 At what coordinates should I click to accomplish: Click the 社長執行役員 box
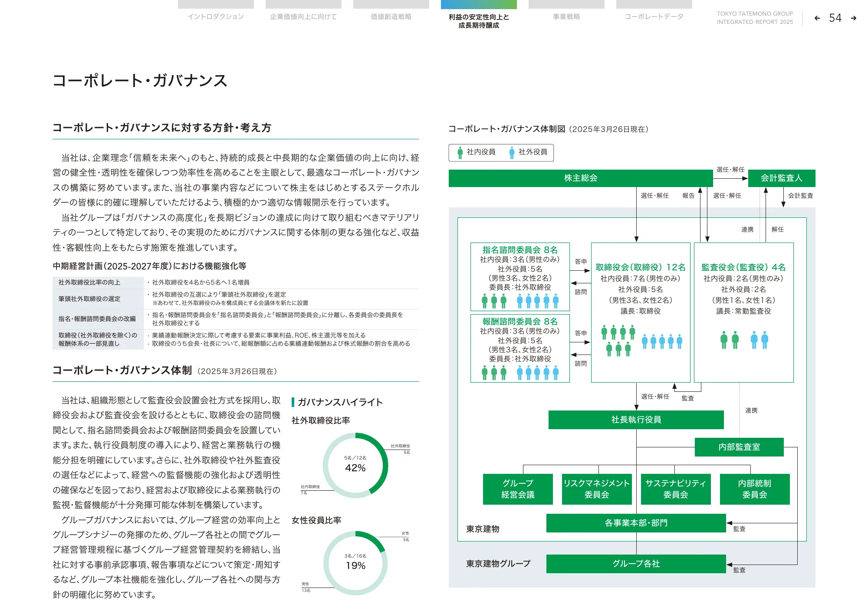click(x=636, y=420)
